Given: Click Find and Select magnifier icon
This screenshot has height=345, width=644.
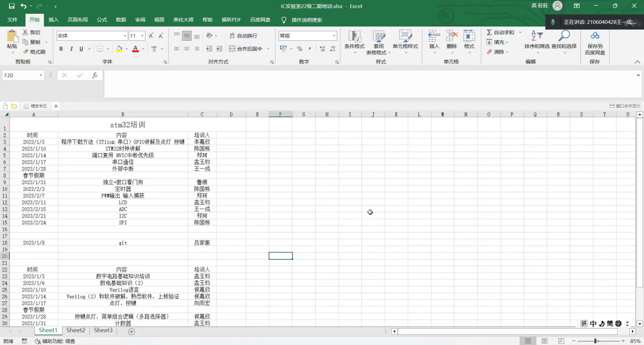Looking at the screenshot, I should [564, 36].
